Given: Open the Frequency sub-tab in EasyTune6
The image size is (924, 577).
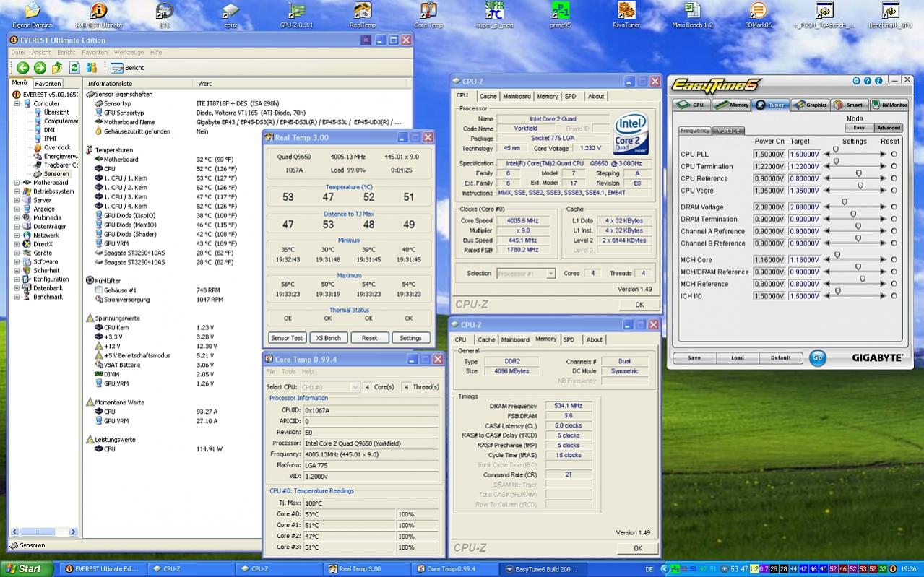Looking at the screenshot, I should coord(695,131).
